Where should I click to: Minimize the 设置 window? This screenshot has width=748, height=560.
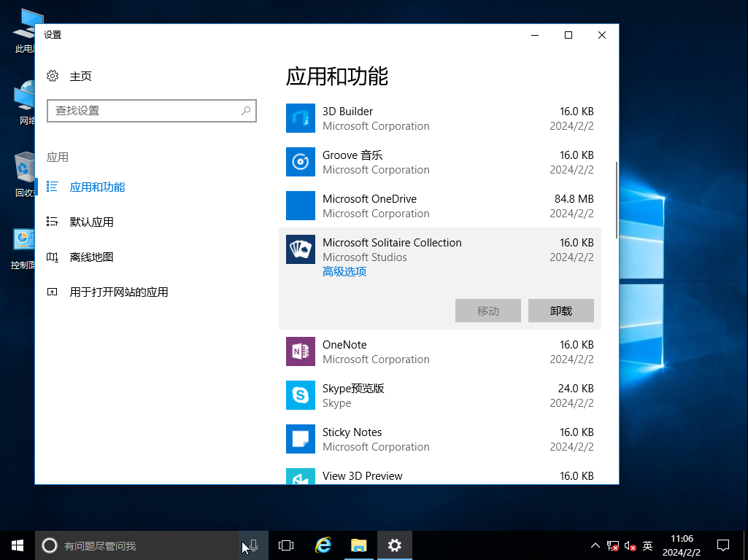tap(535, 35)
